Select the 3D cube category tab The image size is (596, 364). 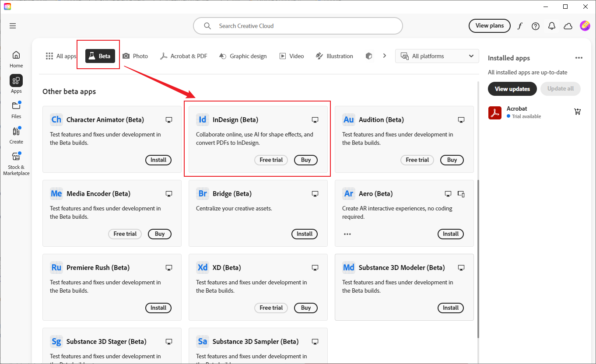[369, 56]
